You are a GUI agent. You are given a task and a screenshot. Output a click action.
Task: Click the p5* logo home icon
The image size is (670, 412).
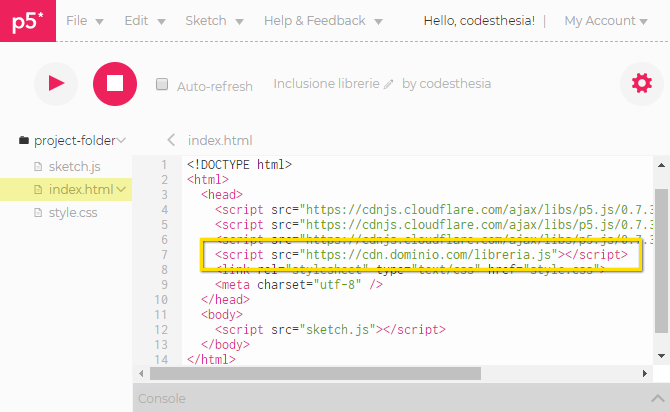27,21
